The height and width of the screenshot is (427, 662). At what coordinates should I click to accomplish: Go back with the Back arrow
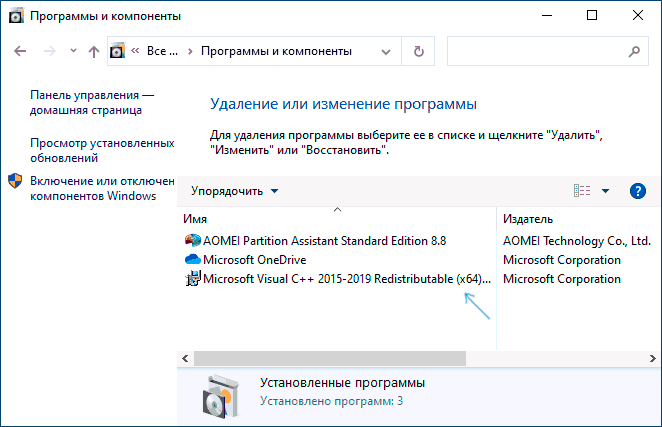pyautogui.click(x=20, y=51)
